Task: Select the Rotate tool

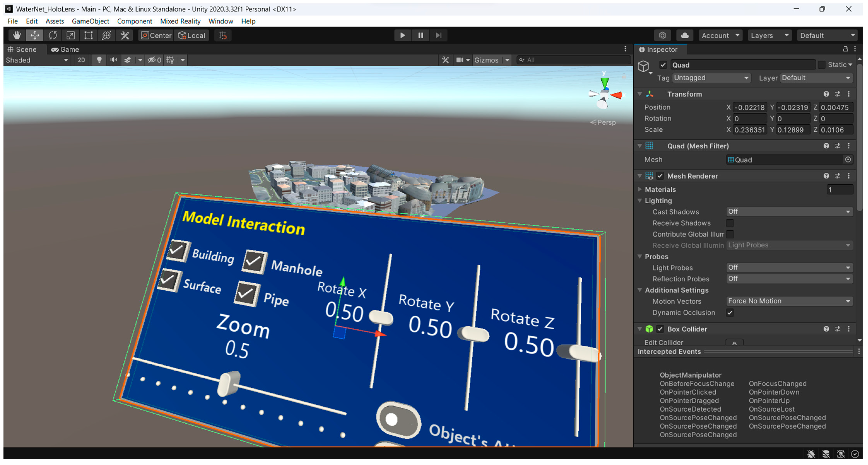Action: pos(53,35)
